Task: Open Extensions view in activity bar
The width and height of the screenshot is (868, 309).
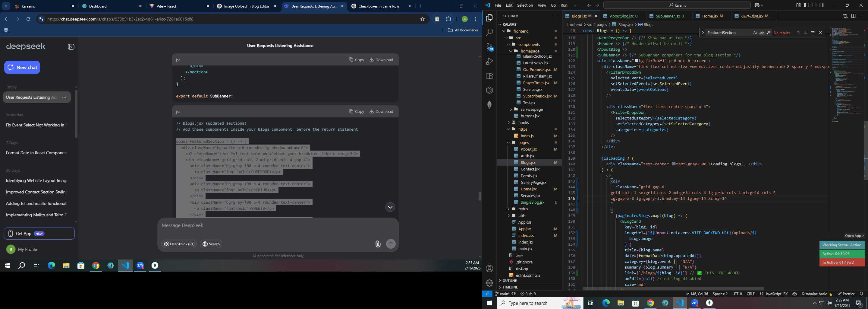Action: tap(489, 76)
